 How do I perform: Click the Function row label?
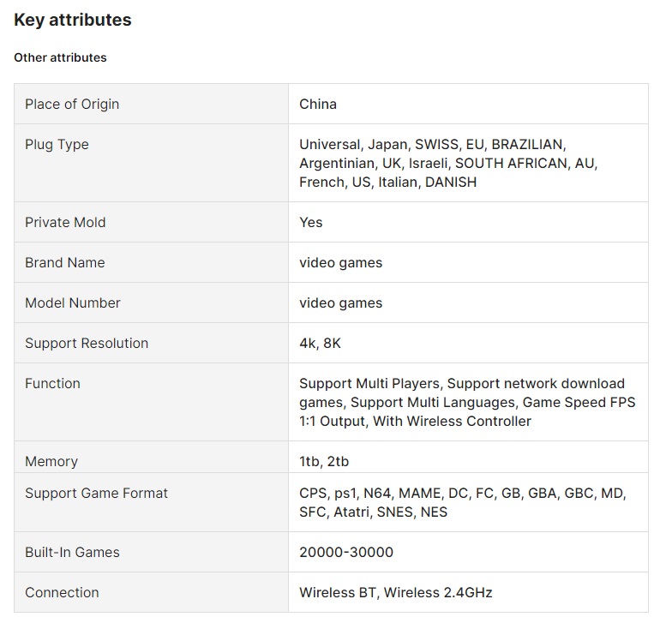[52, 383]
